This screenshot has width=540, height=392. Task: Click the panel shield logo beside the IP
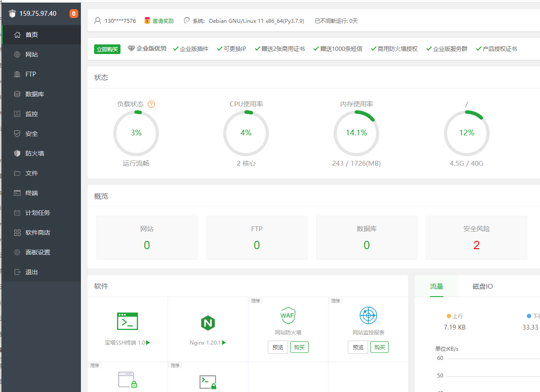(x=12, y=14)
